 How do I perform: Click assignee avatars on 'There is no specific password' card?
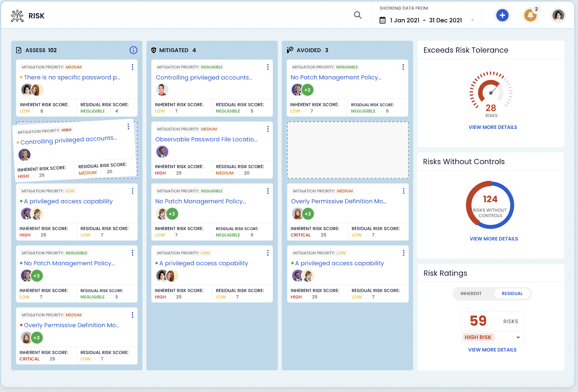pyautogui.click(x=32, y=90)
